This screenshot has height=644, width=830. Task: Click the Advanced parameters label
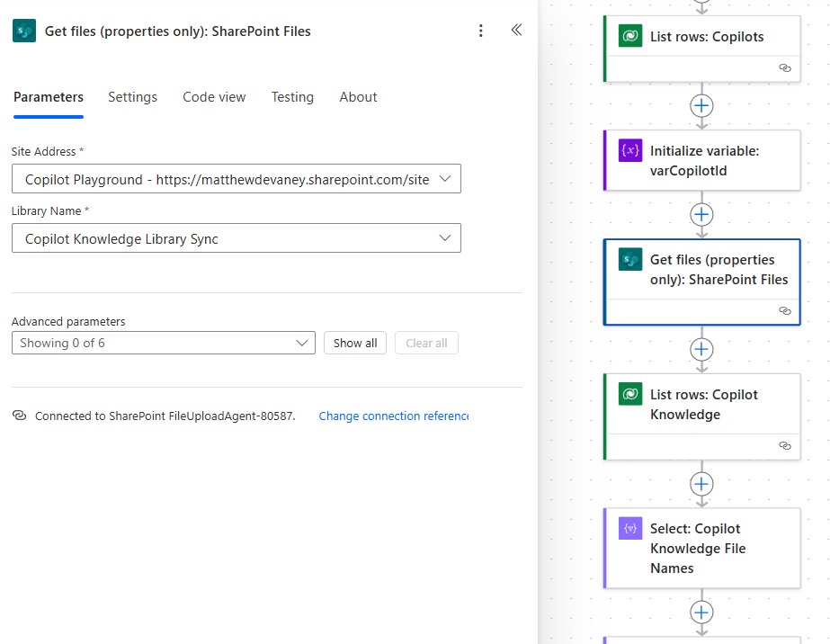68,321
